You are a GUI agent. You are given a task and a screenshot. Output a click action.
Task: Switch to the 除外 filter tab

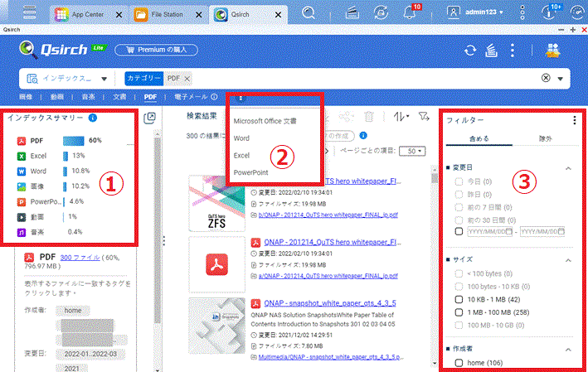pyautogui.click(x=545, y=138)
